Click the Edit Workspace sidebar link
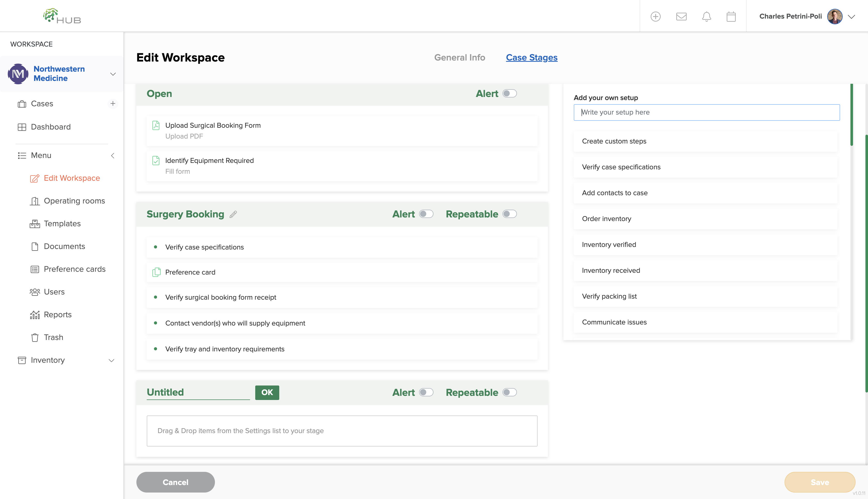The width and height of the screenshot is (868, 499). coord(65,178)
